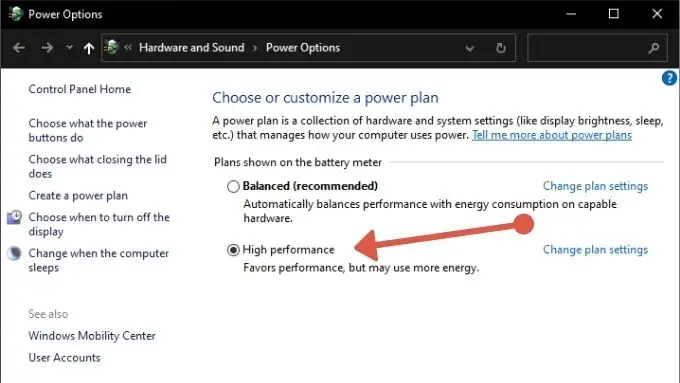Screen dimensions: 680x383
Task: Change plan settings for High performance
Action: click(x=595, y=250)
